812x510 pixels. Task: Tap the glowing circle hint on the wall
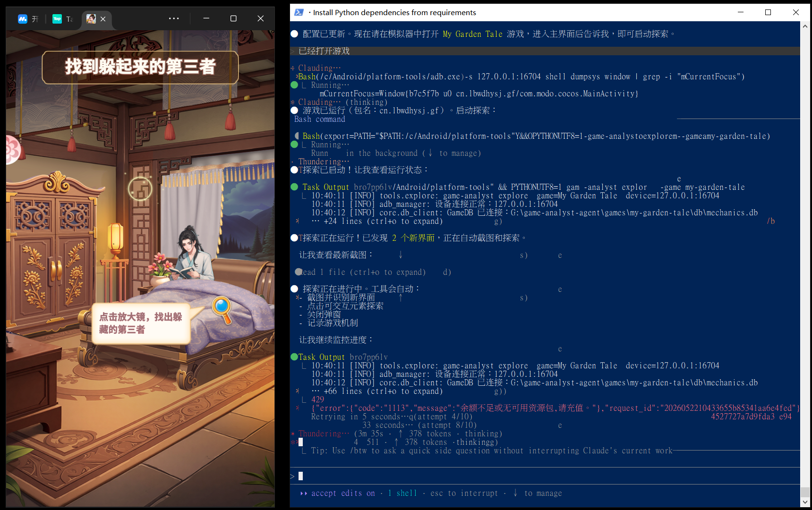[x=140, y=189]
